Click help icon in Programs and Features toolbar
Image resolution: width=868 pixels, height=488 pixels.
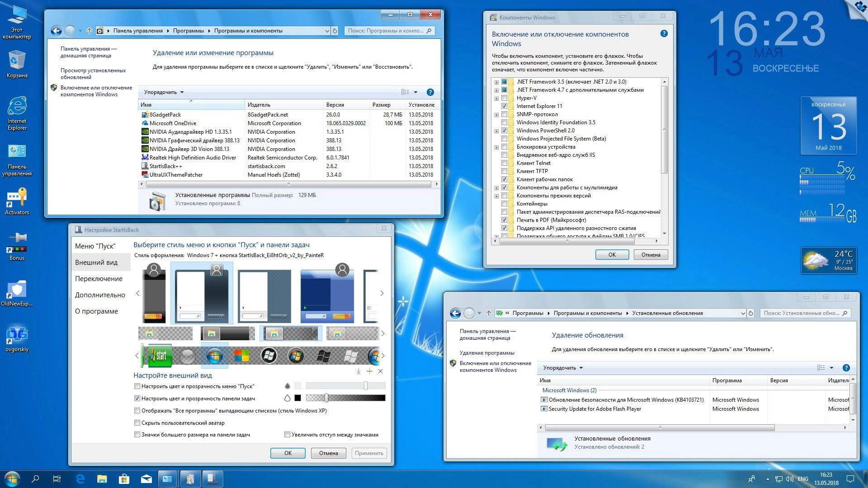(430, 92)
